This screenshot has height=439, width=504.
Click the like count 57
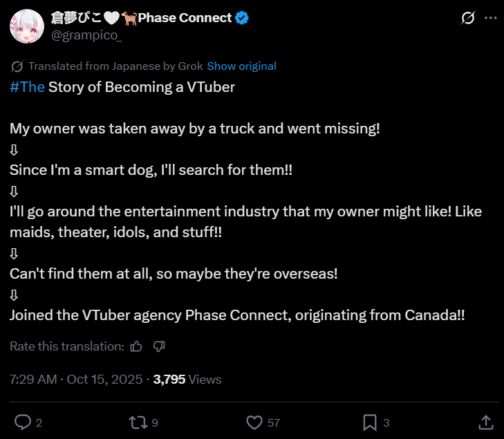(x=273, y=422)
